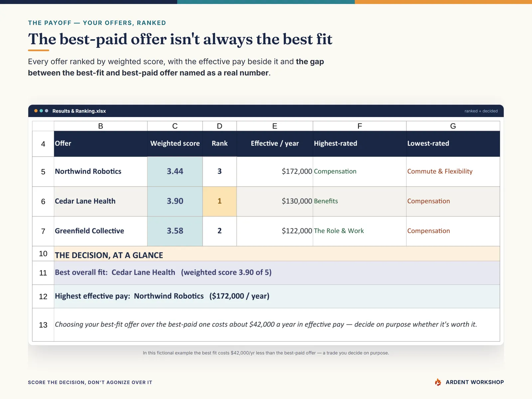Click the Effective / year header cell

[275, 144]
